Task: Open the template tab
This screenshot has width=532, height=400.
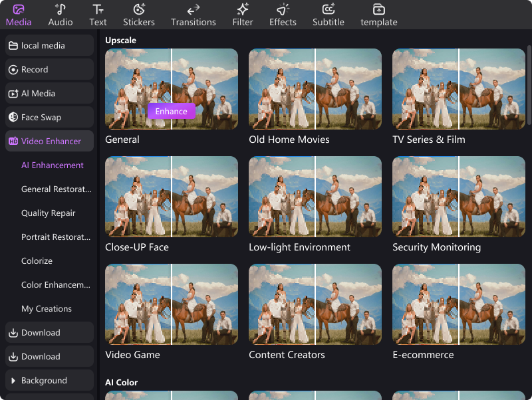Action: 378,15
